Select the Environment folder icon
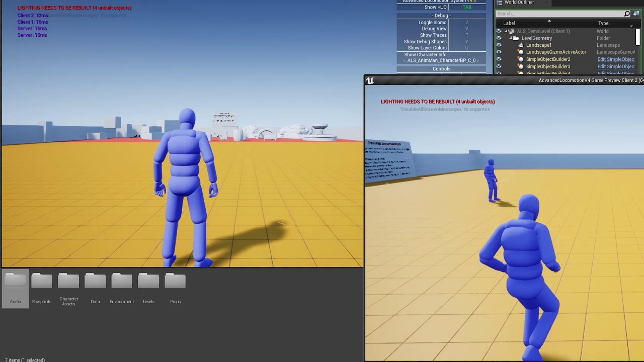The image size is (644, 362). [122, 281]
